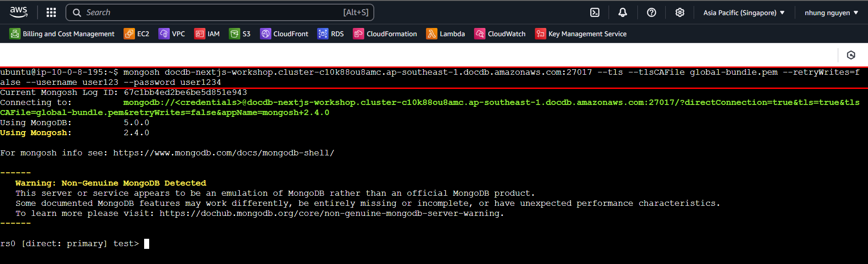Open the CloudFormation shortcut

pos(385,34)
